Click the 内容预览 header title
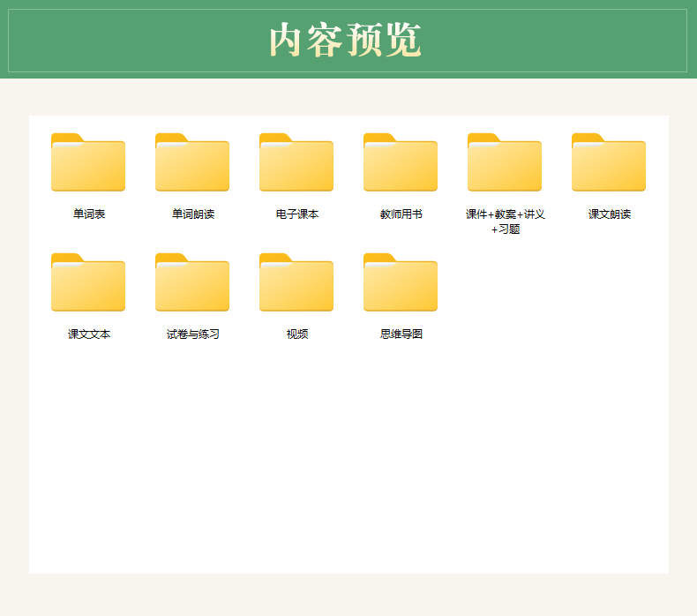The height and width of the screenshot is (616, 697). point(345,40)
